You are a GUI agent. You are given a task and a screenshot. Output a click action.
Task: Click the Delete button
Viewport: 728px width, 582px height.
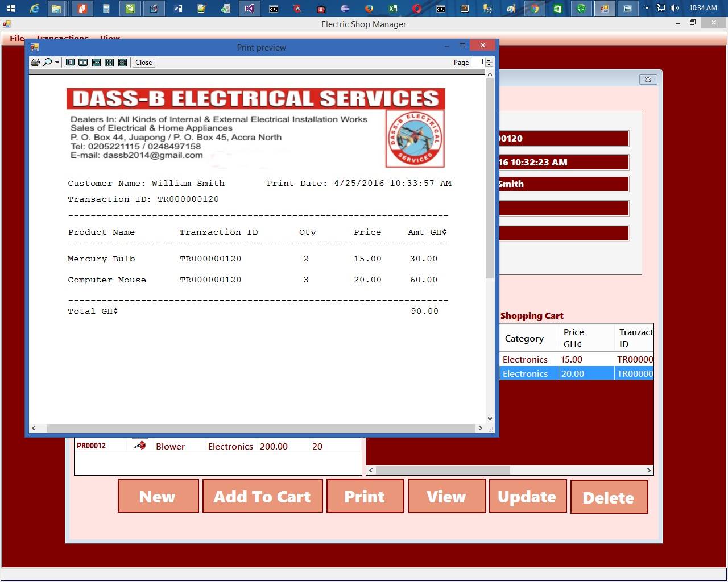tap(609, 496)
